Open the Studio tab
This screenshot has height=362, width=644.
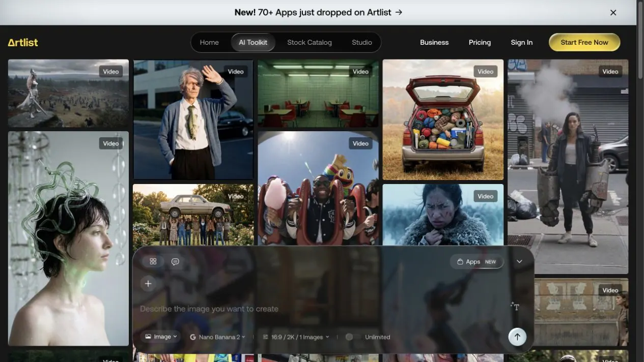[362, 43]
